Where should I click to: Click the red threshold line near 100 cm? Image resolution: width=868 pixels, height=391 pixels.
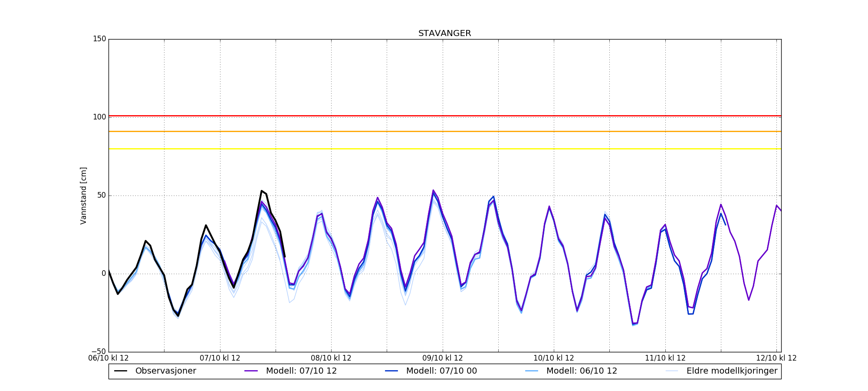(445, 116)
